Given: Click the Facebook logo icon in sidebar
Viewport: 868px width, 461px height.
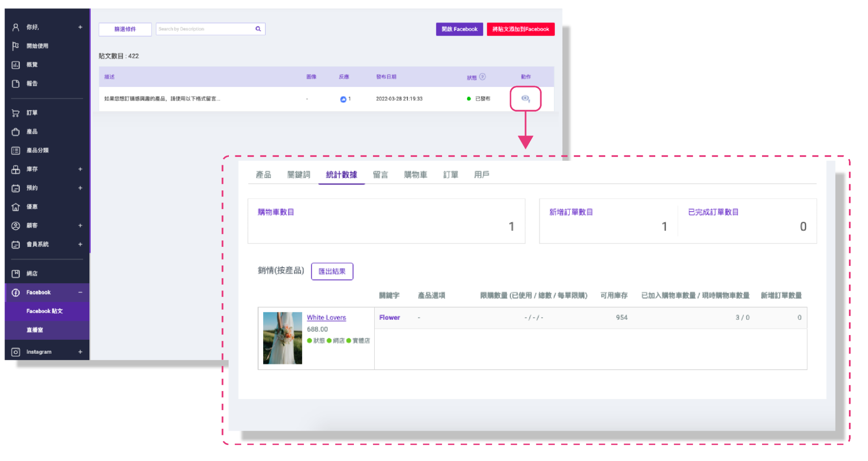Looking at the screenshot, I should [16, 292].
